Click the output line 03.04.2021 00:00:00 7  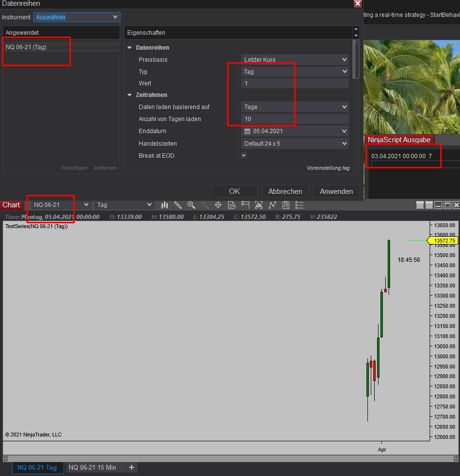401,156
